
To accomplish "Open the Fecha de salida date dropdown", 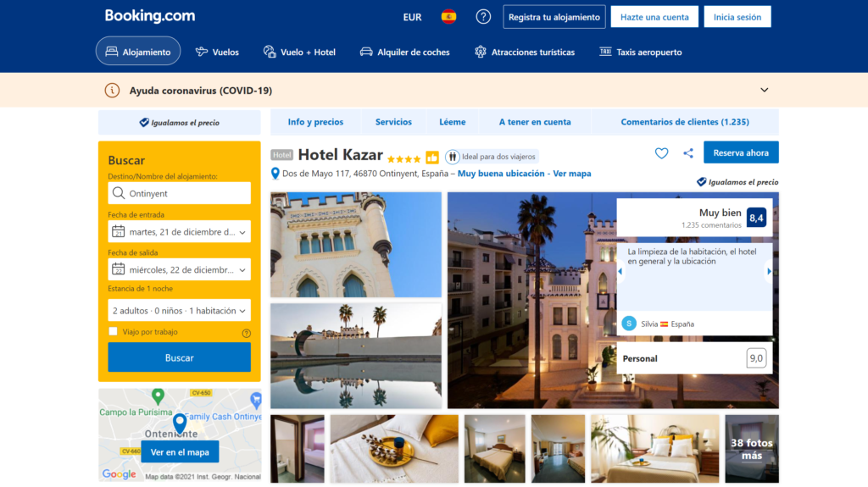I will 180,269.
